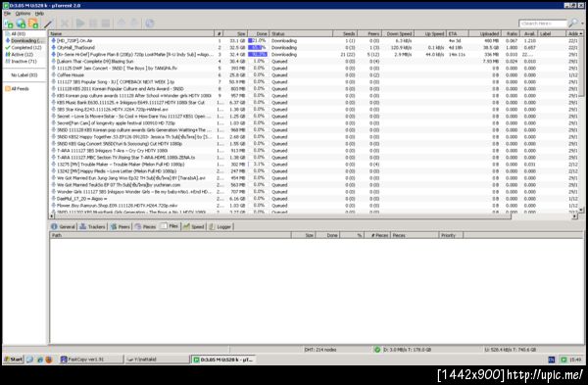Click progress bar of HD_720P On Air torrent

257,40
